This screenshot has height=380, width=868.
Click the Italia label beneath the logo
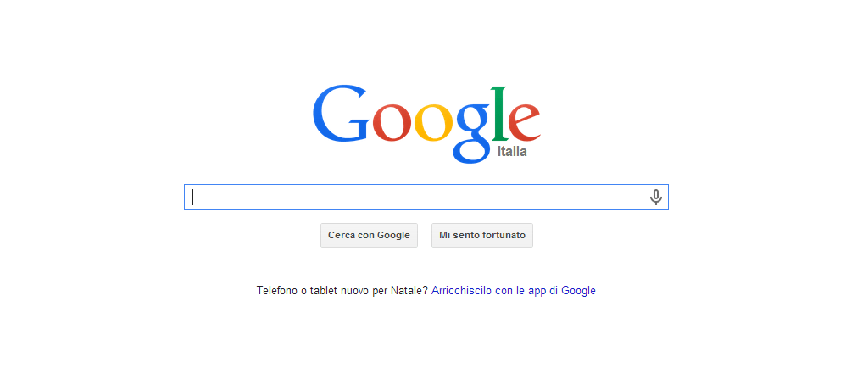tap(512, 151)
